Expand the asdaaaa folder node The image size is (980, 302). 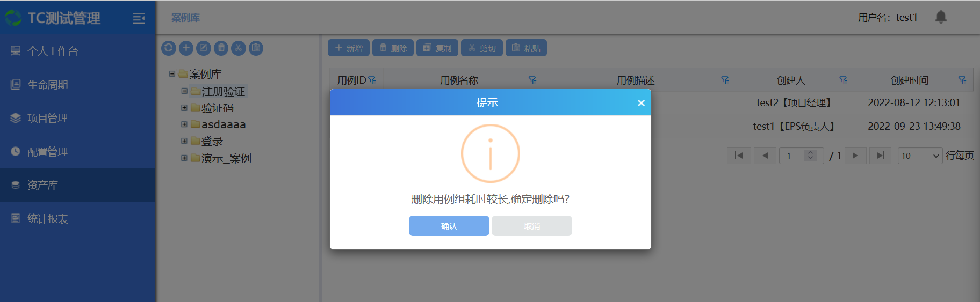(184, 124)
